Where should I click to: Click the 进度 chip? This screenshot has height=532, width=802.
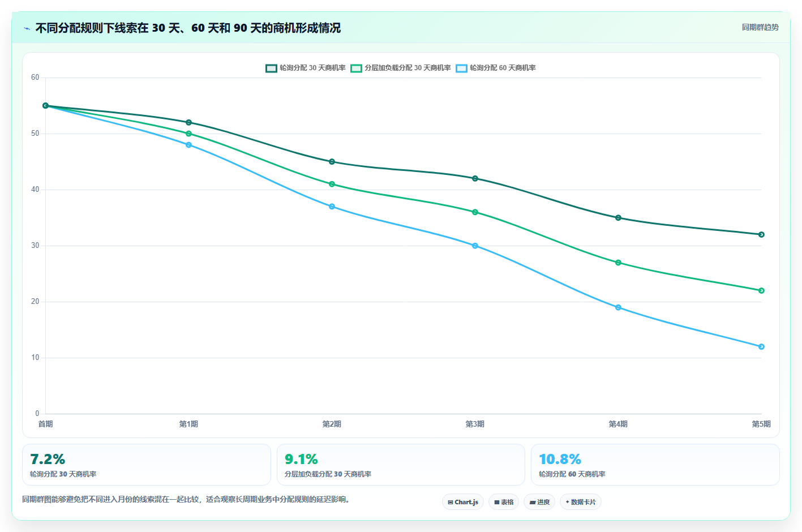[539, 502]
